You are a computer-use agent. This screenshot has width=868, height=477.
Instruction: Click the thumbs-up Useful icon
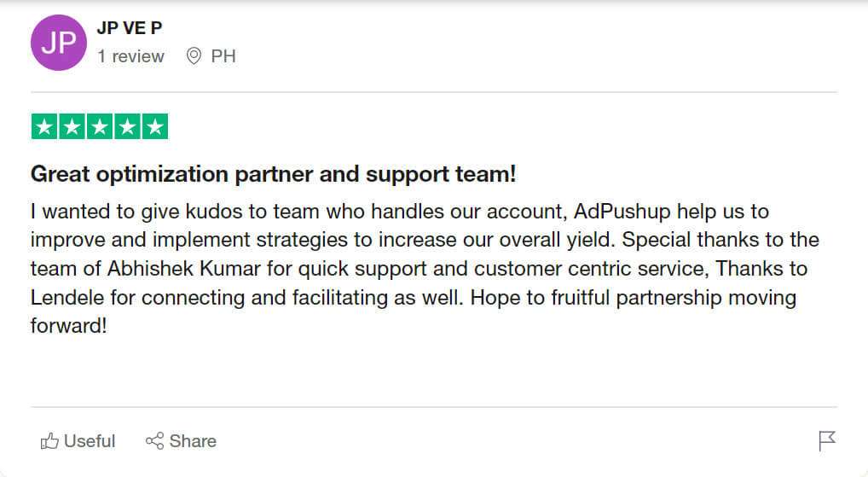49,441
